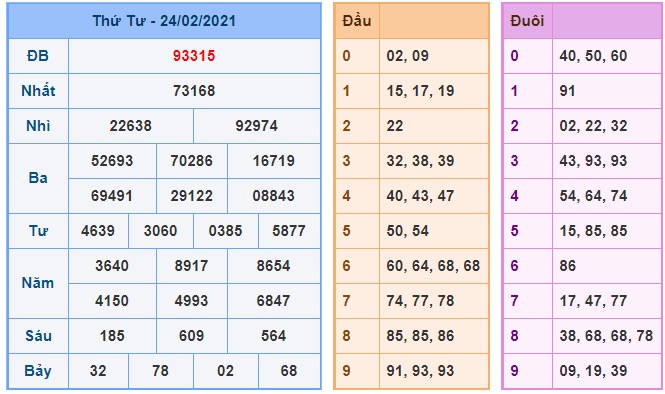
Task: Click the 'Đầu' column header
Action: point(357,21)
